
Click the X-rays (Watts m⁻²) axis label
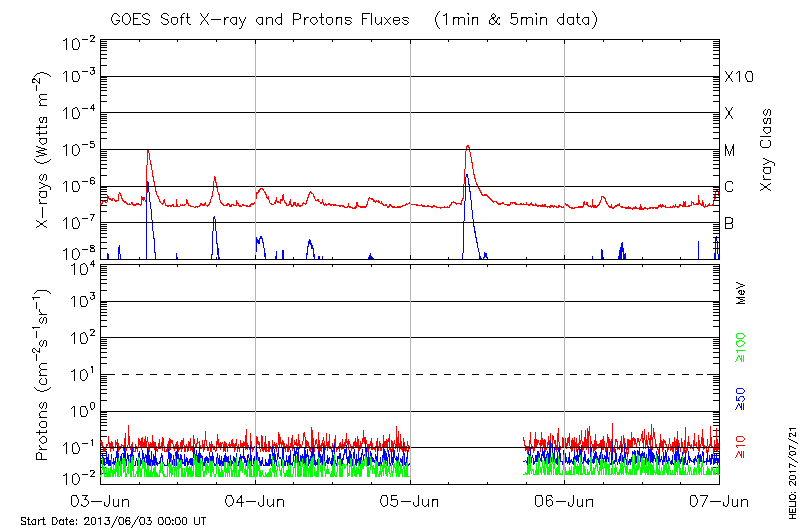coord(44,150)
